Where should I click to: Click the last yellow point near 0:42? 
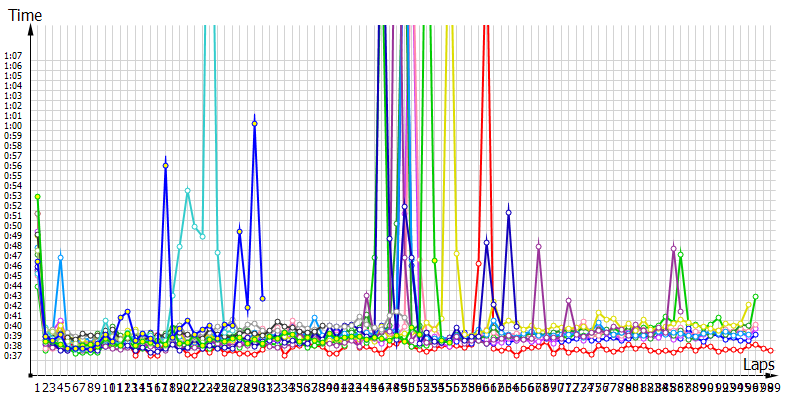coord(748,305)
